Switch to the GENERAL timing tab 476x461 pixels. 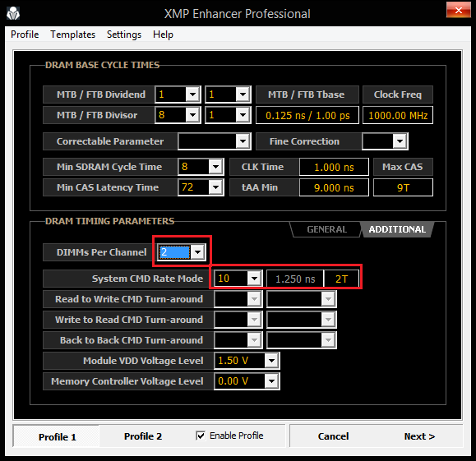[x=326, y=229]
